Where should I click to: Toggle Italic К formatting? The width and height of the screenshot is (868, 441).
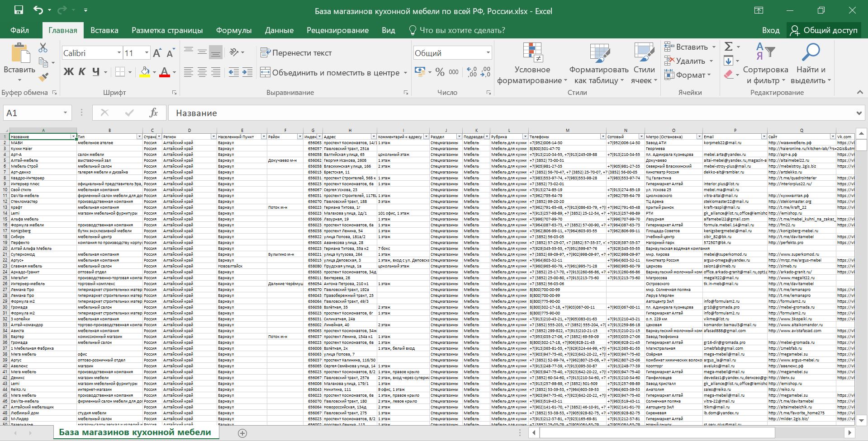(x=82, y=71)
